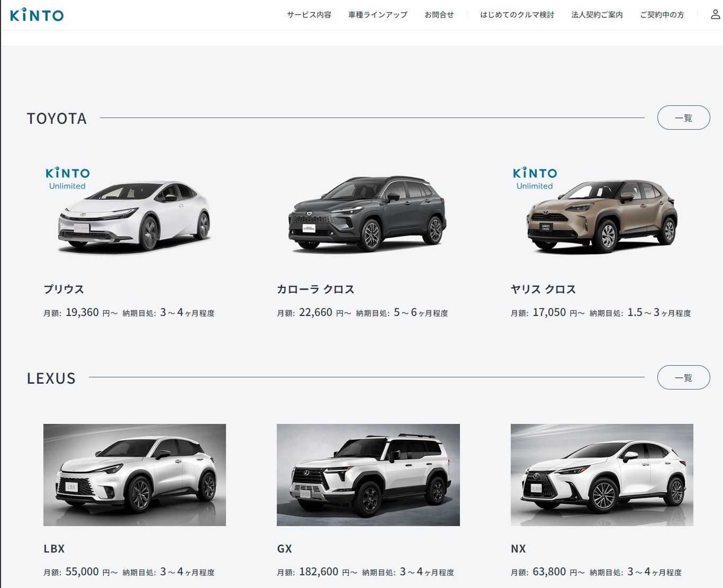Go to はじめてのクルマ検討 page
This screenshot has width=723, height=588.
tap(517, 15)
